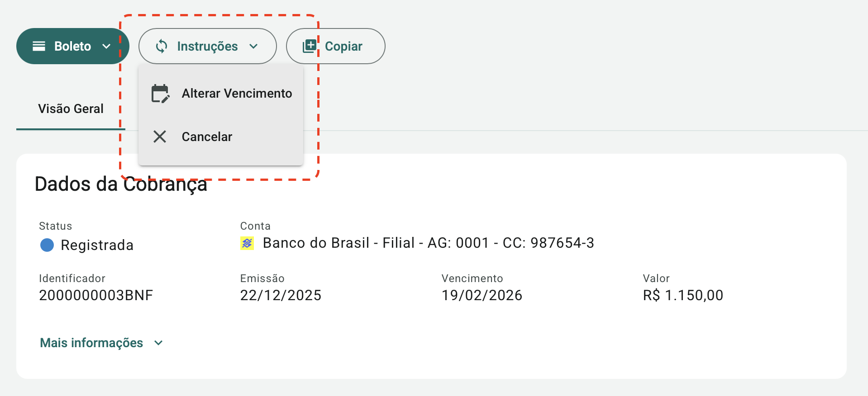
Task: Click the Banco do Brasil logo icon
Action: (x=247, y=244)
